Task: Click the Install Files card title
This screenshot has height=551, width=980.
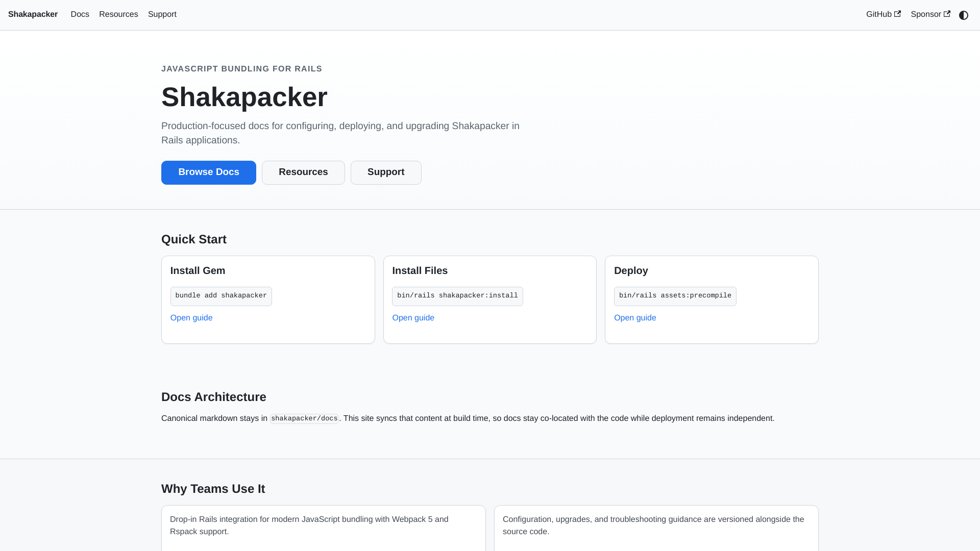Action: pyautogui.click(x=420, y=271)
